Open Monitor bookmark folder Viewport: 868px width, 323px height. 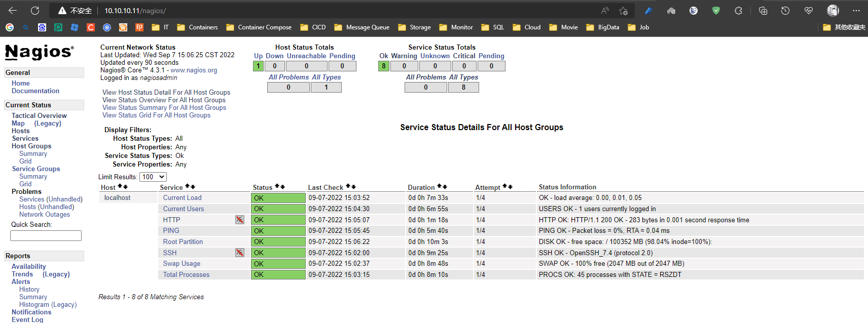[456, 27]
